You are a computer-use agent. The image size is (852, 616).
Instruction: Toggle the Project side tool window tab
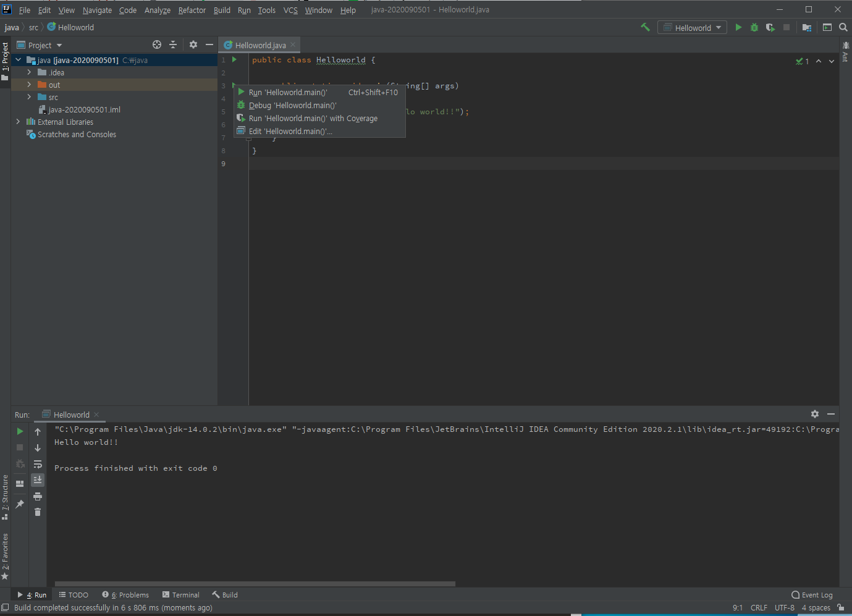[5, 61]
